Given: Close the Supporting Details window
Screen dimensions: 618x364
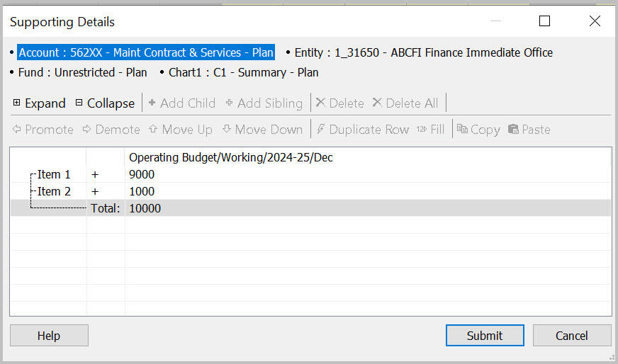Looking at the screenshot, I should click(x=595, y=21).
